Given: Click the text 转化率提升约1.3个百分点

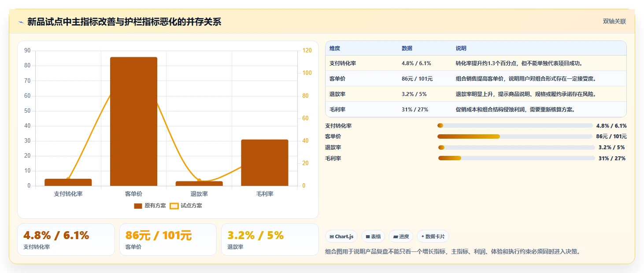Looking at the screenshot, I should [x=487, y=63].
